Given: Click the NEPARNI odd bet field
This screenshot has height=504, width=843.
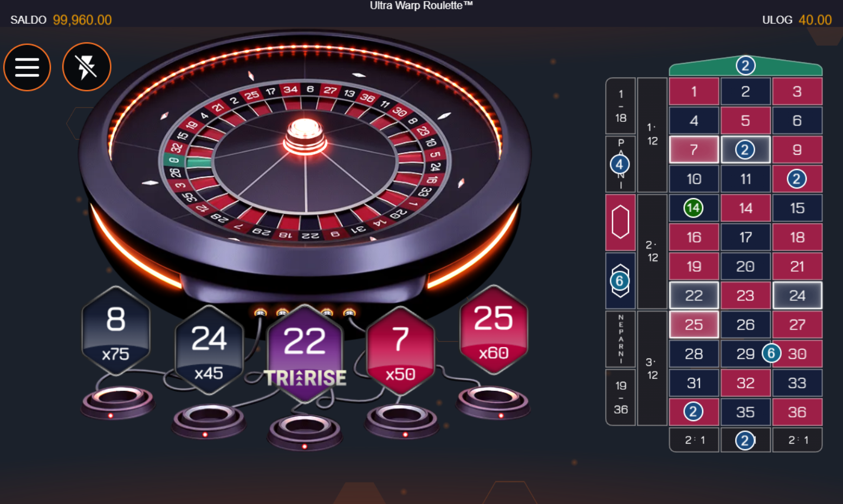Looking at the screenshot, I should 620,339.
